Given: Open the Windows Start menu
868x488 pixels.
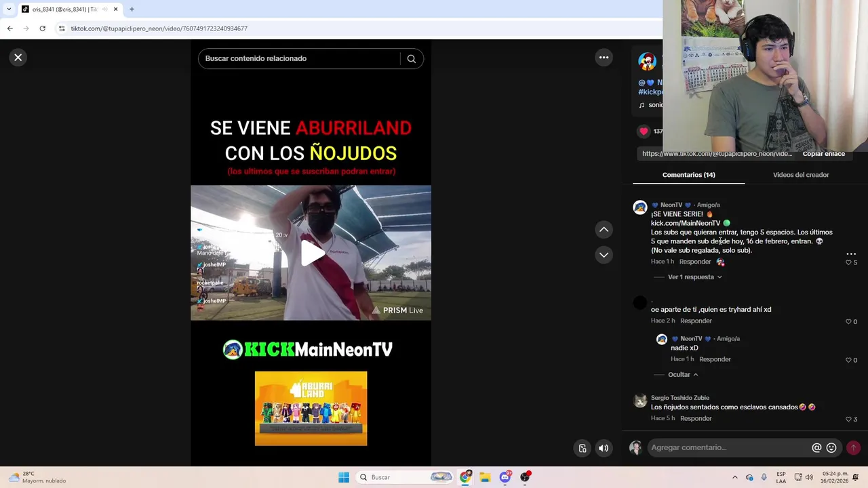Looking at the screenshot, I should [344, 477].
